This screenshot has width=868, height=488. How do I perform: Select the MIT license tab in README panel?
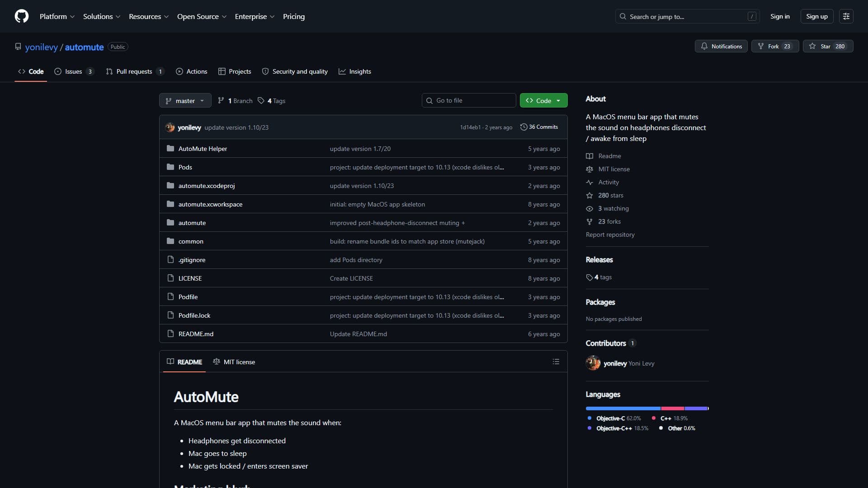(234, 361)
